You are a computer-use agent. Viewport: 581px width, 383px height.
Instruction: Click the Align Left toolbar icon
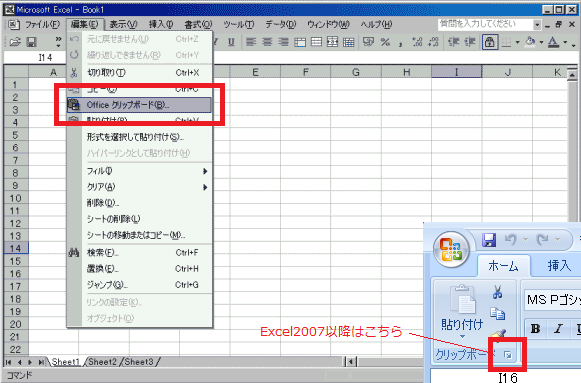coord(251,42)
